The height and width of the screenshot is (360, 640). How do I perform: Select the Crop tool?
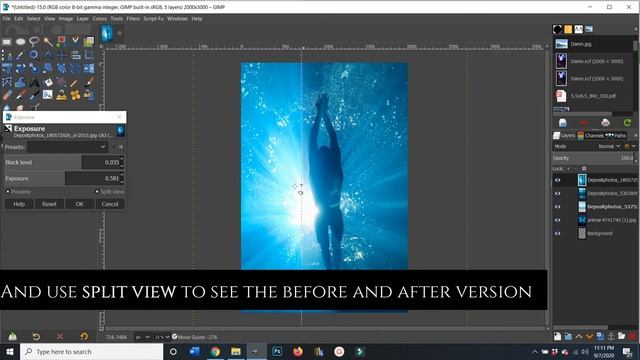(x=89, y=55)
